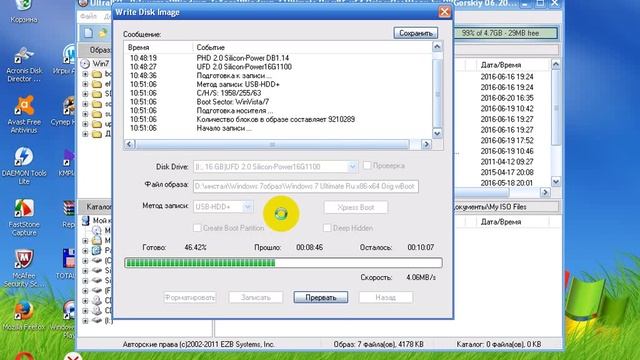
Task: Click the Событие column header in message log
Action: [312, 47]
